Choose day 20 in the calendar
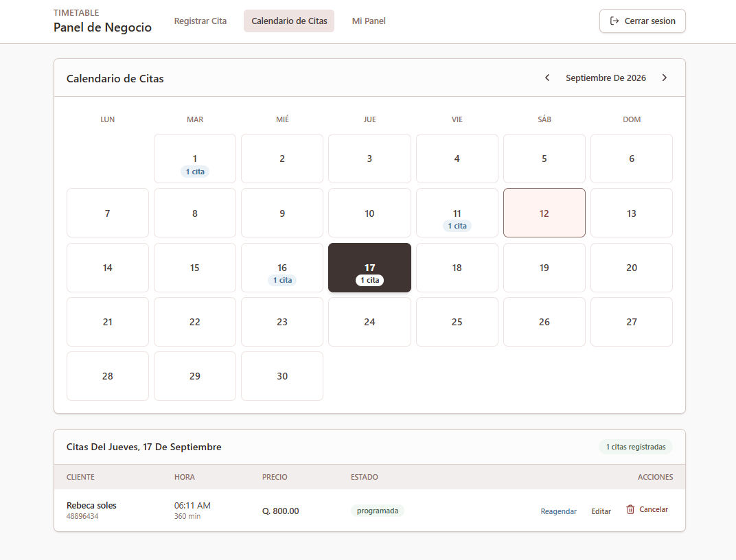 click(x=632, y=268)
